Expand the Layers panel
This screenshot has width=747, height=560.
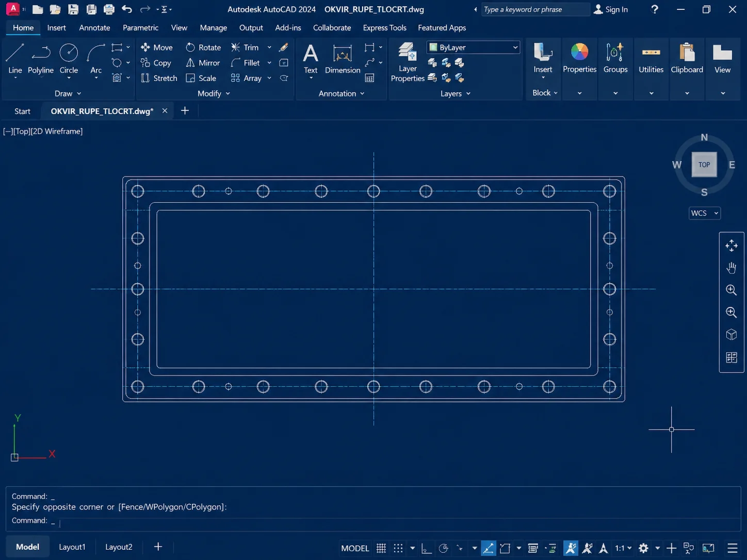pos(456,93)
